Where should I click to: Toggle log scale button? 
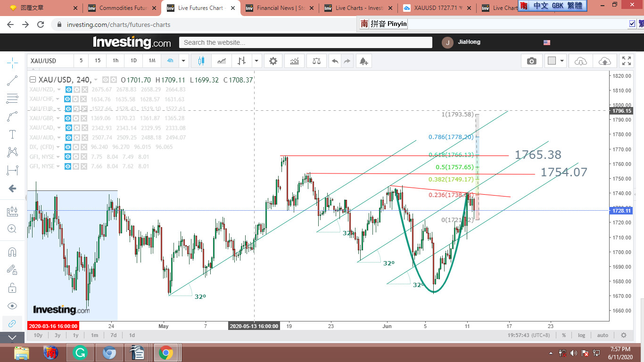582,335
